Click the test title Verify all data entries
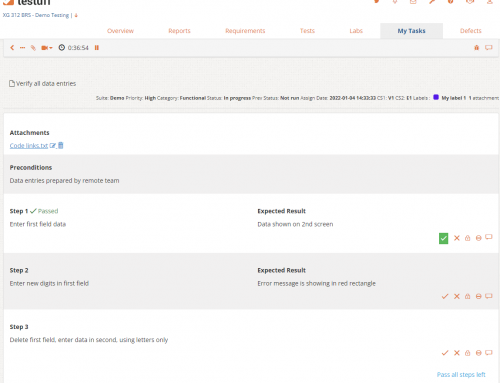The height and width of the screenshot is (383, 500). point(46,84)
